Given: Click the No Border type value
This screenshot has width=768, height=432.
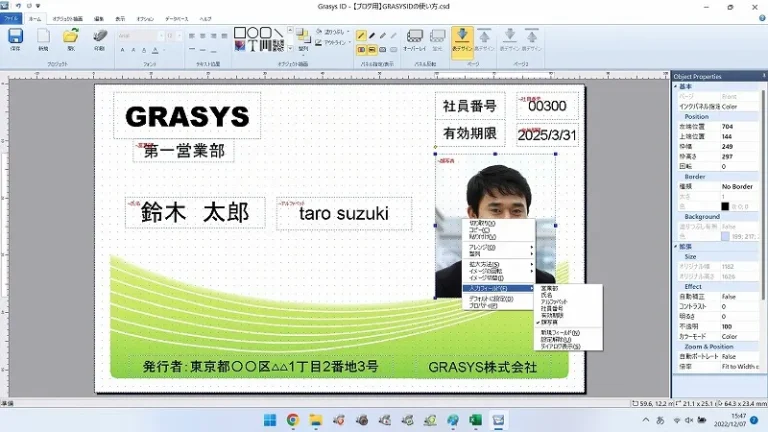Looking at the screenshot, I should point(739,187).
